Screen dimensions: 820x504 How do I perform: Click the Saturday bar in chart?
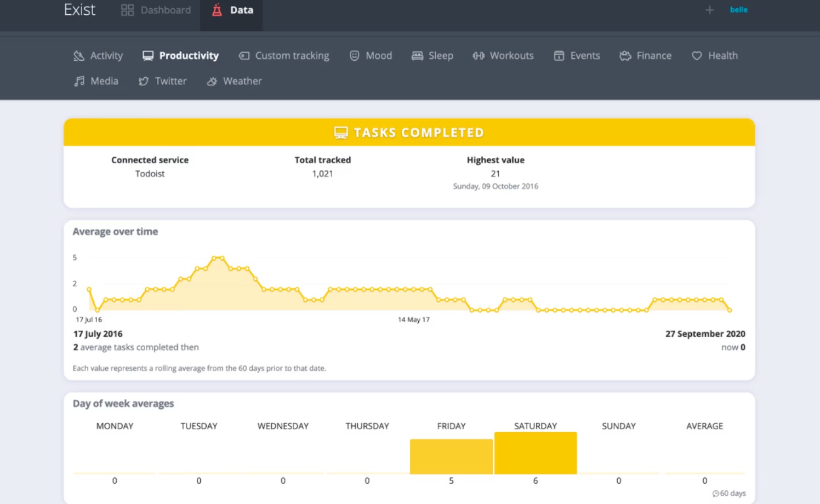536,453
